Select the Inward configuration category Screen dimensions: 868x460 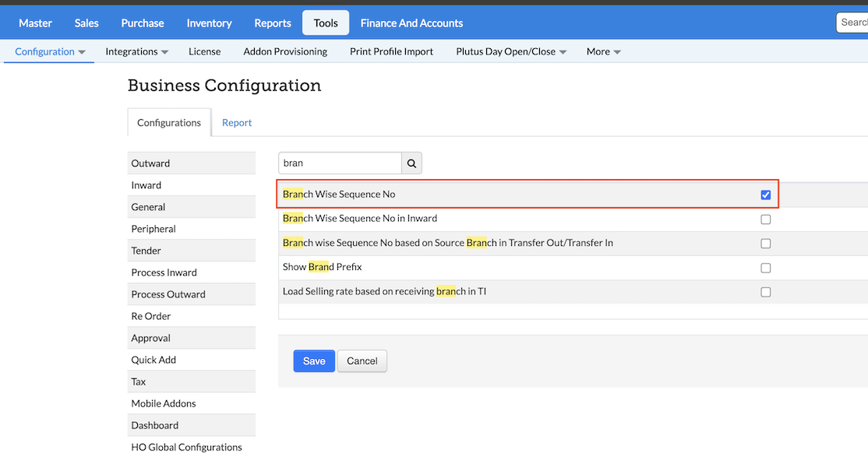pos(146,185)
